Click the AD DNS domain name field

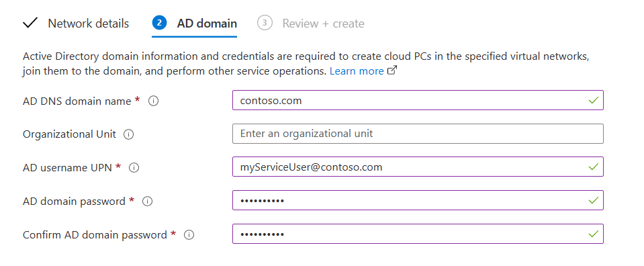418,100
